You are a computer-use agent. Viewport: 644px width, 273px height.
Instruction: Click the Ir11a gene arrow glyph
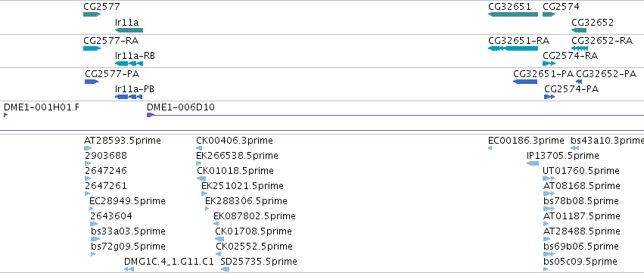129,30
